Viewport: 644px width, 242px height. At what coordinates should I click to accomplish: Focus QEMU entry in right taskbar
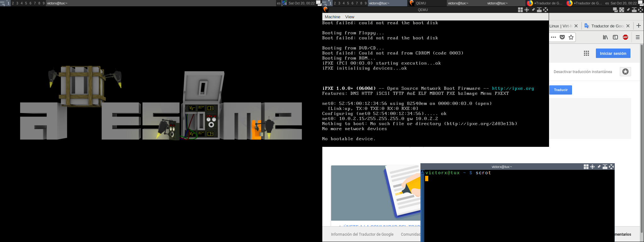(427, 3)
